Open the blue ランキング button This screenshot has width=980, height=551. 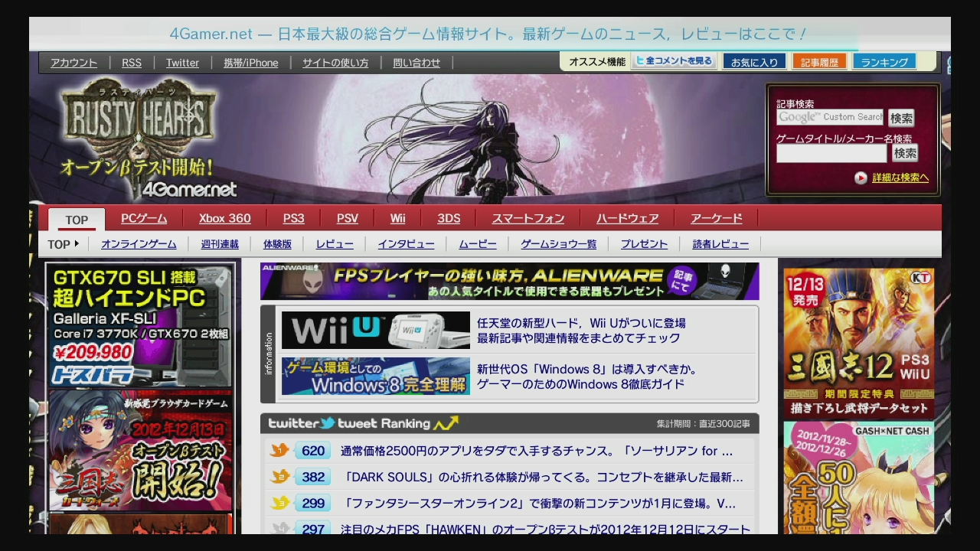pos(884,62)
